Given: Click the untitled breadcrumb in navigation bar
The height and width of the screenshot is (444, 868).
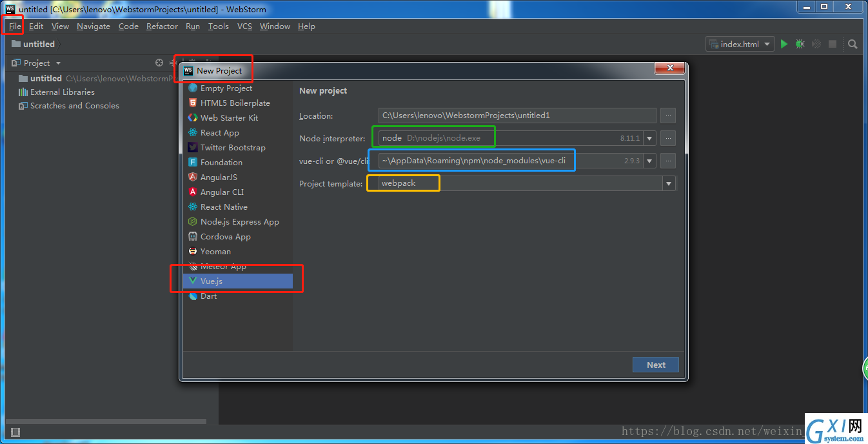Looking at the screenshot, I should coord(34,45).
